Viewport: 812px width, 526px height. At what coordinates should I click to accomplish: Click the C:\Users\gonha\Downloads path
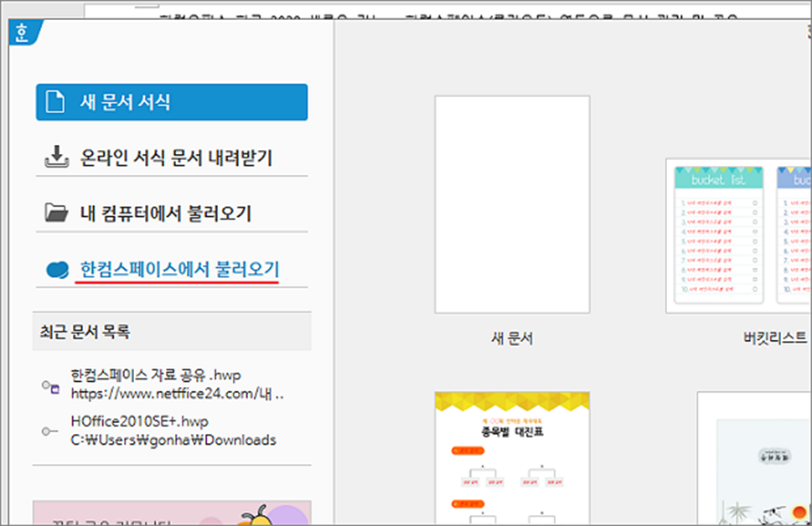pyautogui.click(x=173, y=440)
